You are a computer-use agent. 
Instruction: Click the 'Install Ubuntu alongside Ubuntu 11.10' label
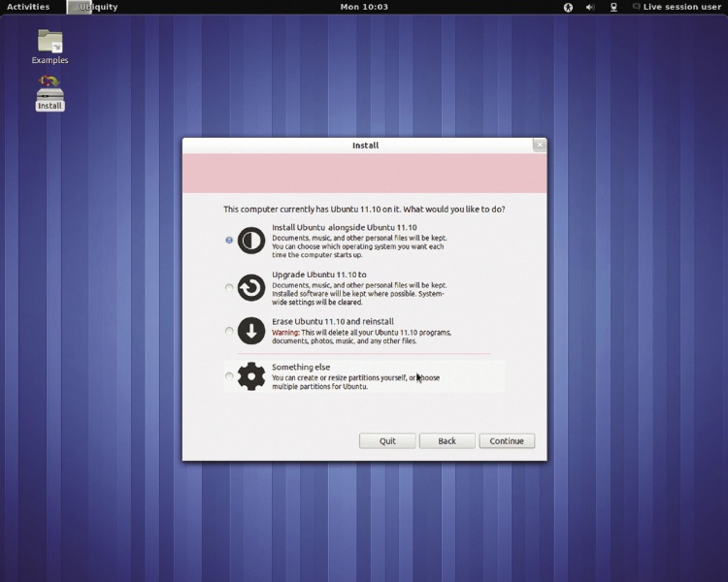[345, 227]
